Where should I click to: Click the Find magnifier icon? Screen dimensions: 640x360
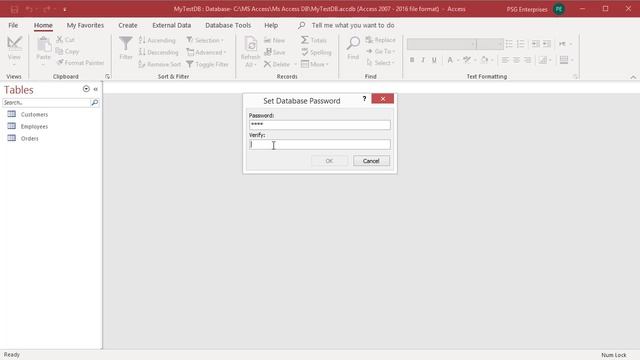[x=353, y=43]
